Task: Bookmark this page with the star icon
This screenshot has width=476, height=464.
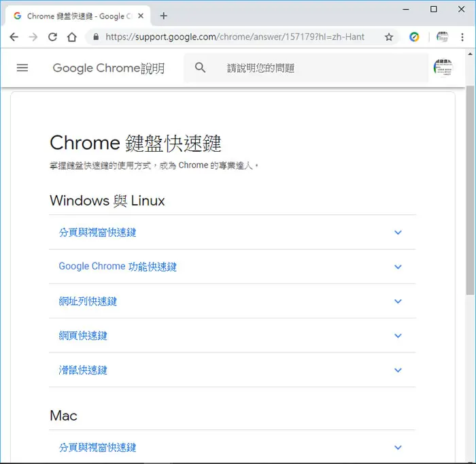Action: coord(389,37)
